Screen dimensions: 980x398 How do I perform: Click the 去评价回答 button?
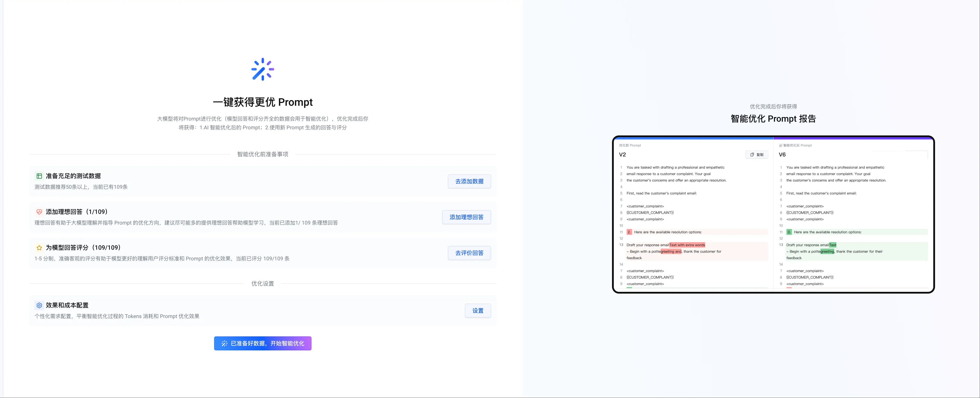[469, 253]
